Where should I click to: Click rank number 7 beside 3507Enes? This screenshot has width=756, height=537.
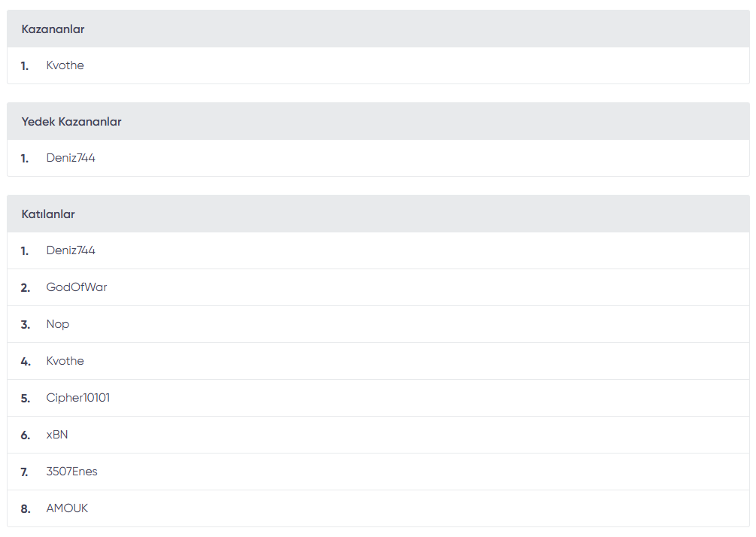(x=25, y=472)
